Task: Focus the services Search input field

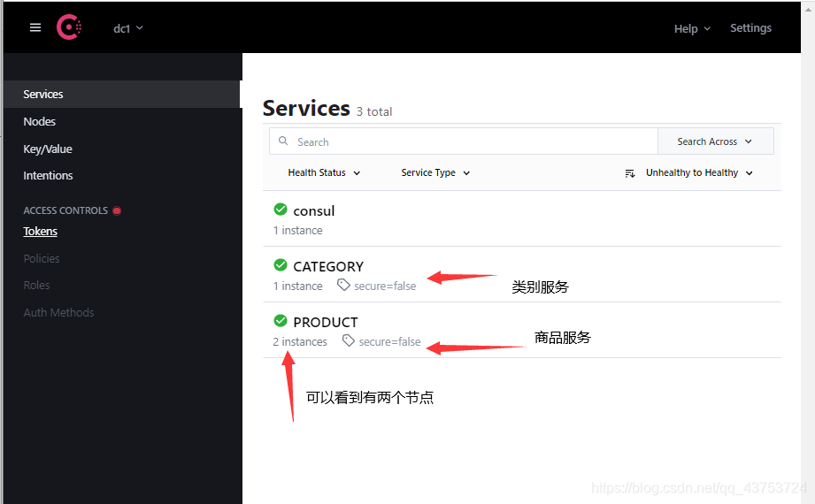Action: (464, 141)
